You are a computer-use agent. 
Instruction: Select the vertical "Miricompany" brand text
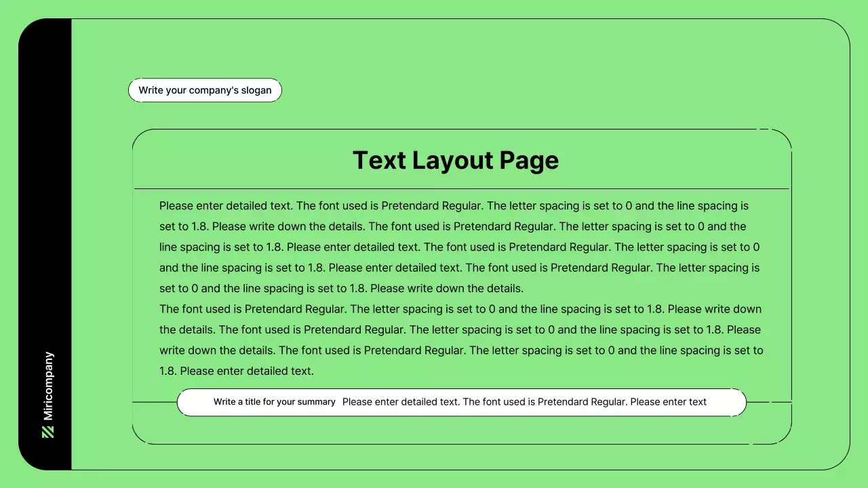click(48, 386)
